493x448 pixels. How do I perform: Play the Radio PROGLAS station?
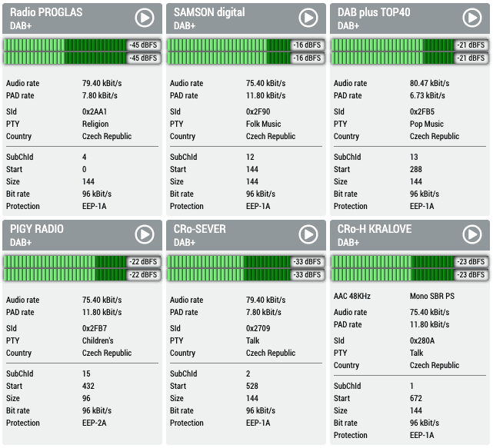(145, 18)
